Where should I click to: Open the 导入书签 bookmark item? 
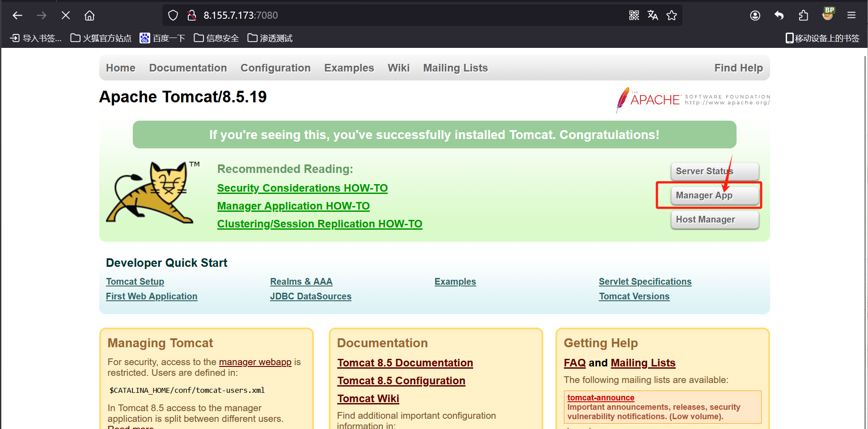click(36, 38)
